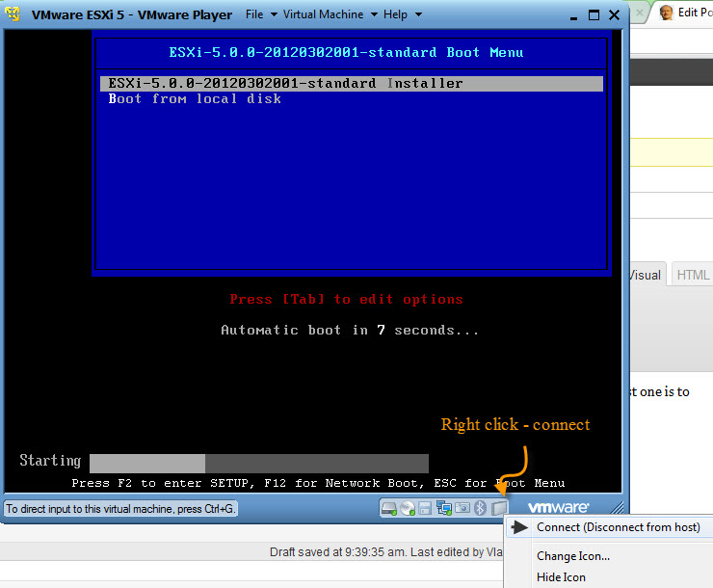The width and height of the screenshot is (713, 588).
Task: Click the window resize grip in status bar
Action: (x=617, y=507)
